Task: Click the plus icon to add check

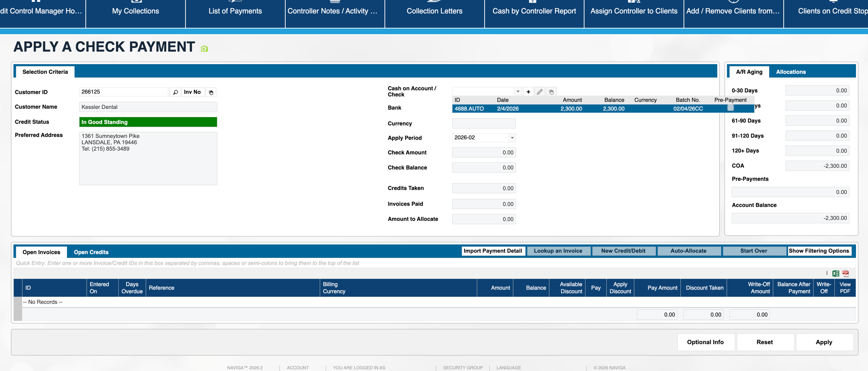Action: [x=528, y=92]
